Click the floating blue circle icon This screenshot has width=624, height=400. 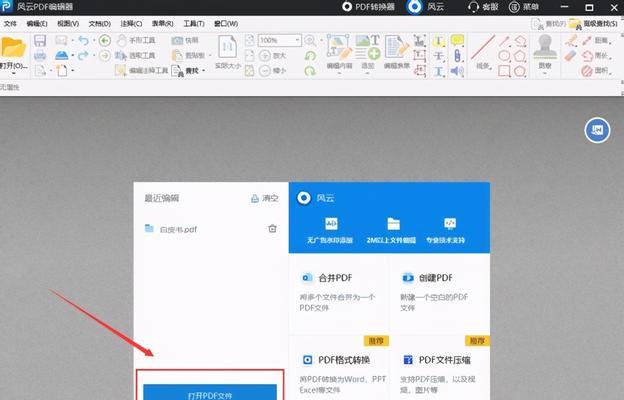coord(597,130)
